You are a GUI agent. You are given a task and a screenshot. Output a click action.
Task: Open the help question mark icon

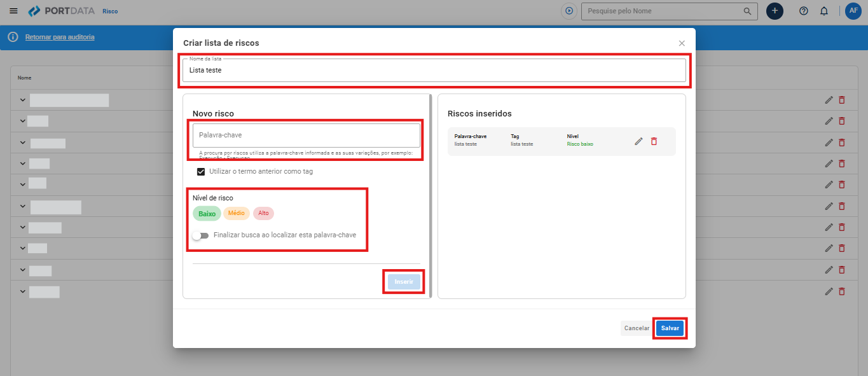(x=804, y=11)
